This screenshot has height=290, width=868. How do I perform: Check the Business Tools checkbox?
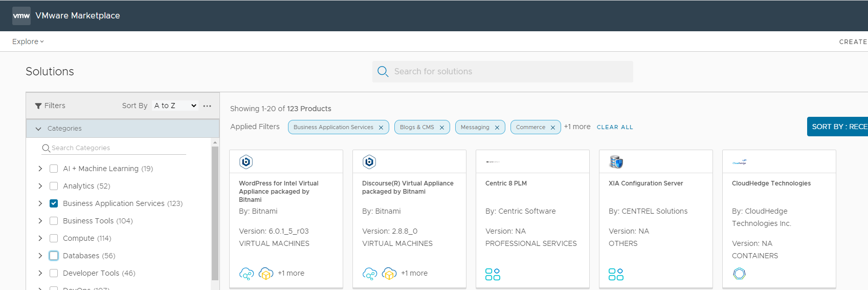(x=54, y=221)
